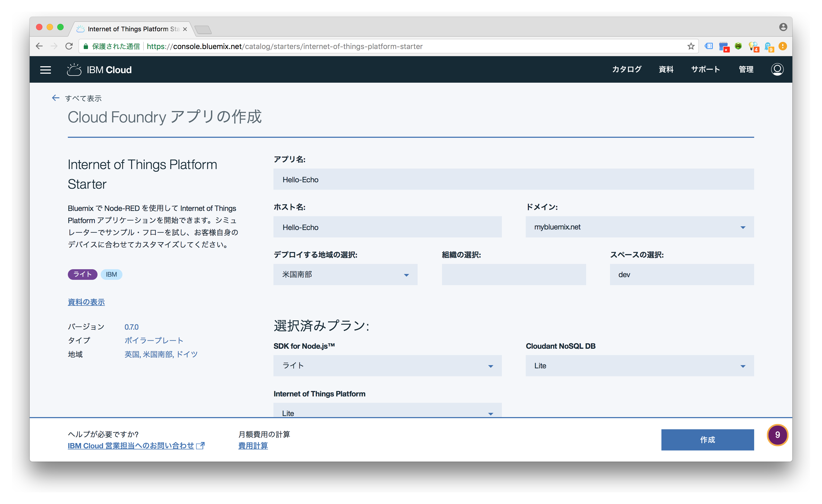Expand the ドメイン mybluemix.net dropdown
This screenshot has height=504, width=822.
(x=639, y=227)
